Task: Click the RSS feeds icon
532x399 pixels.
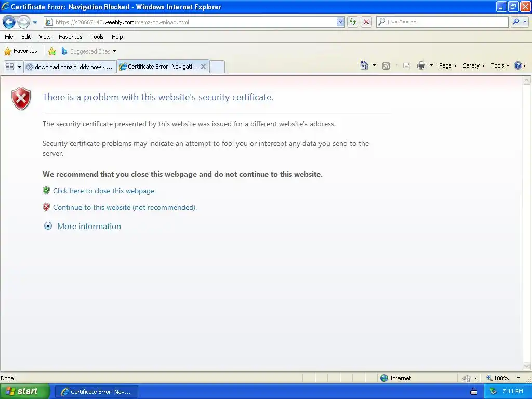Action: [x=386, y=66]
